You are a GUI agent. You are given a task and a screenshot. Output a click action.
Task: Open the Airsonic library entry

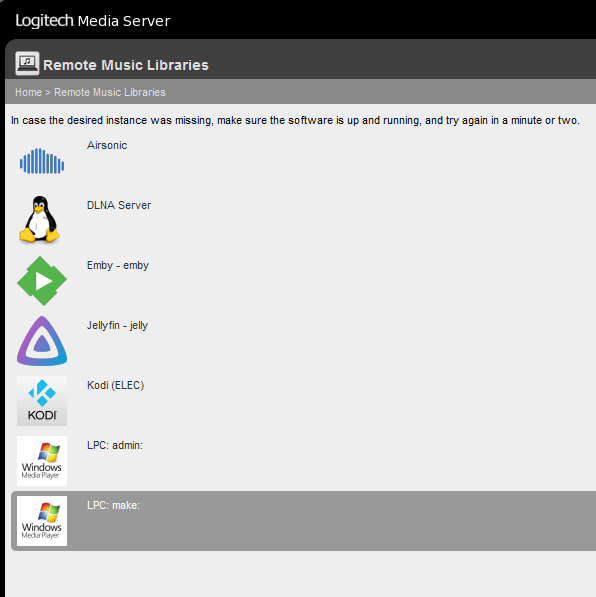coord(107,145)
